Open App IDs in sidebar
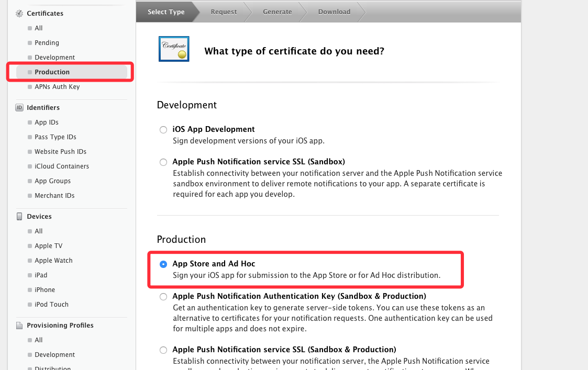The image size is (588, 370). point(47,122)
